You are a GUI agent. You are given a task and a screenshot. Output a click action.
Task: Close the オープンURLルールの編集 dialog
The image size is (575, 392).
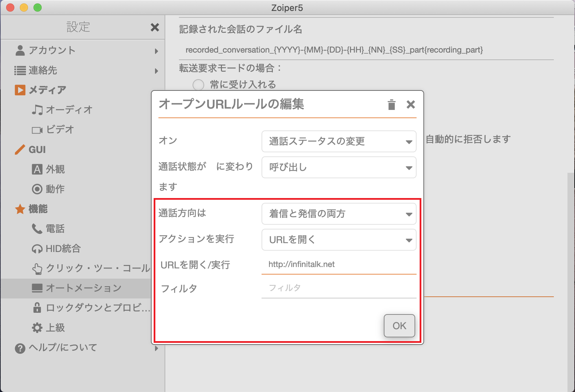pyautogui.click(x=411, y=104)
